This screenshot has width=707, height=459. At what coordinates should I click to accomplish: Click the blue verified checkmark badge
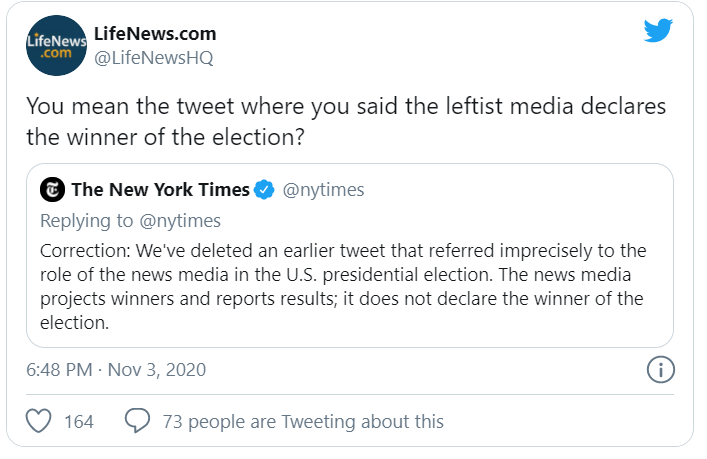coord(265,190)
